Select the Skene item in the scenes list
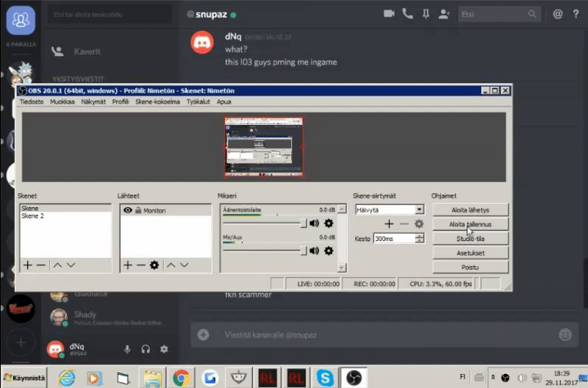The width and height of the screenshot is (588, 388). (65, 209)
